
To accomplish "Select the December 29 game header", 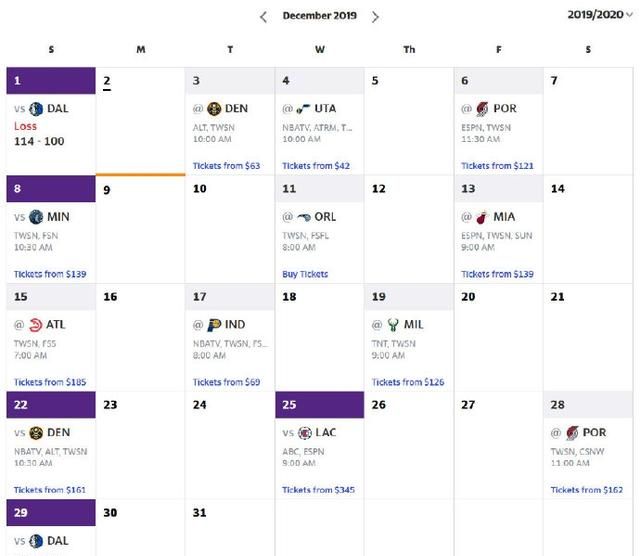I will point(51,513).
